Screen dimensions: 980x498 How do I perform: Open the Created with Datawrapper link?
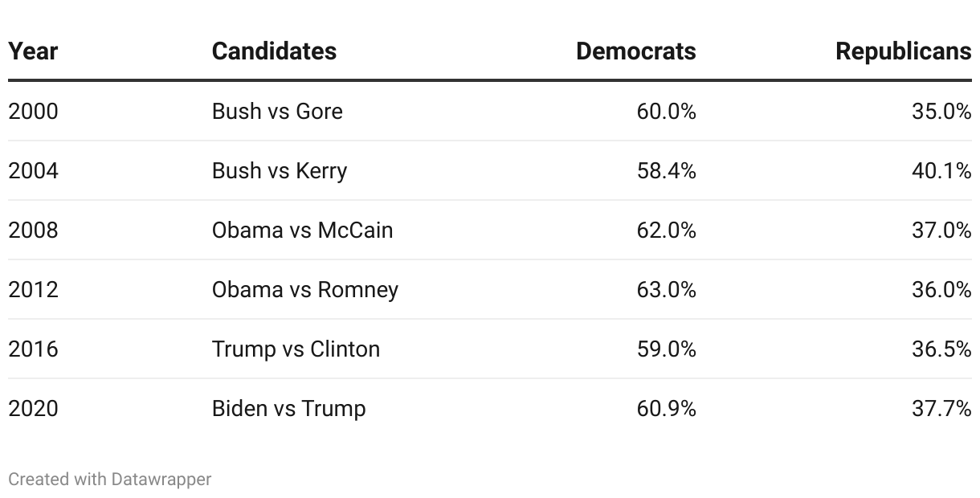tap(109, 480)
